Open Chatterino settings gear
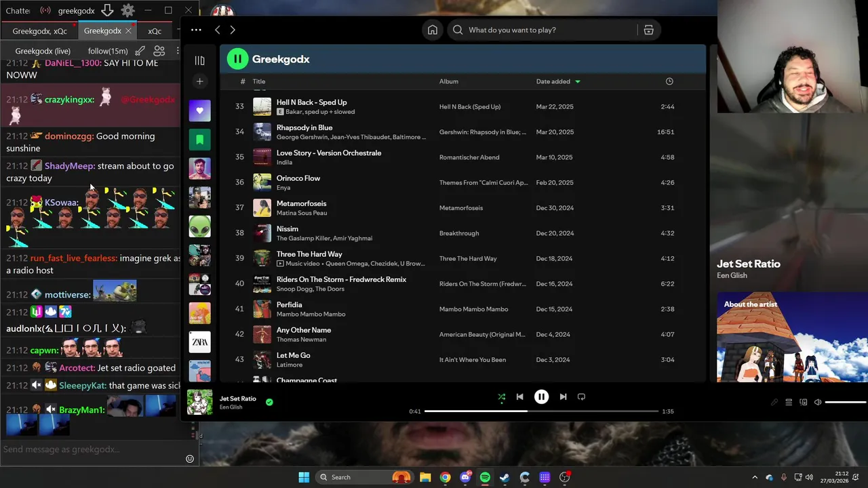Viewport: 868px width, 488px height. click(127, 11)
